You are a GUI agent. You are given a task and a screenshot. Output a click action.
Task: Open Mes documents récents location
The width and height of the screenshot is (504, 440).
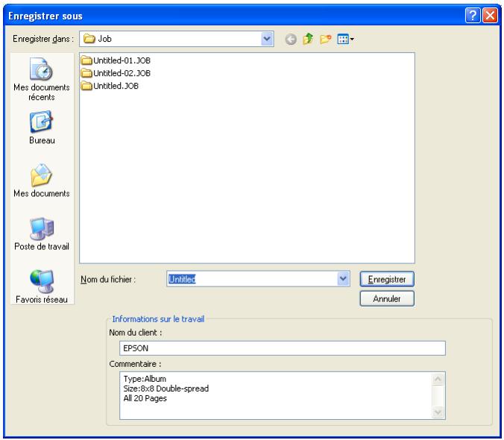tap(42, 79)
